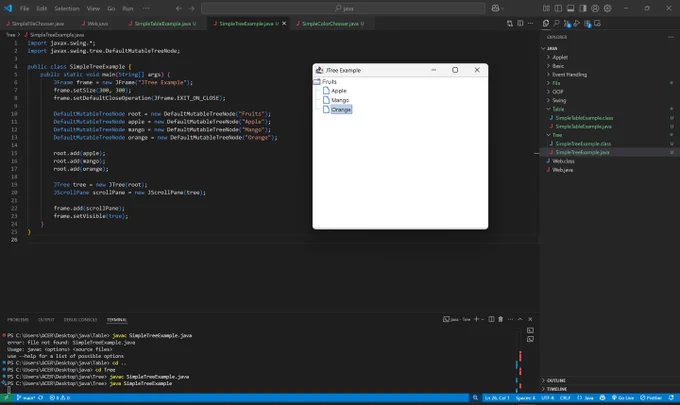Expand the Basic folder
The height and width of the screenshot is (405, 680).
click(x=558, y=66)
